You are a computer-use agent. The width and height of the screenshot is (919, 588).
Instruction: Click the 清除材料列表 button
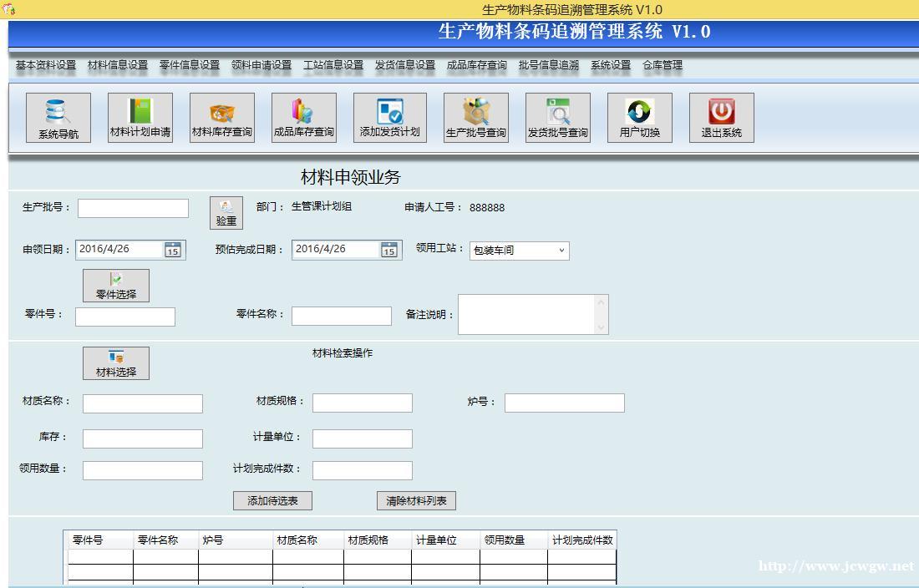click(418, 500)
